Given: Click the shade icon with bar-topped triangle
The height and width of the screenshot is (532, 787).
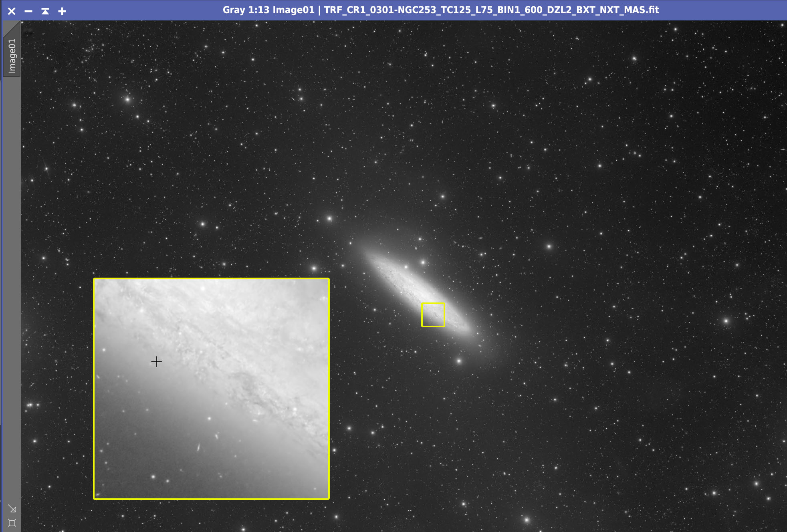Looking at the screenshot, I should 45,11.
